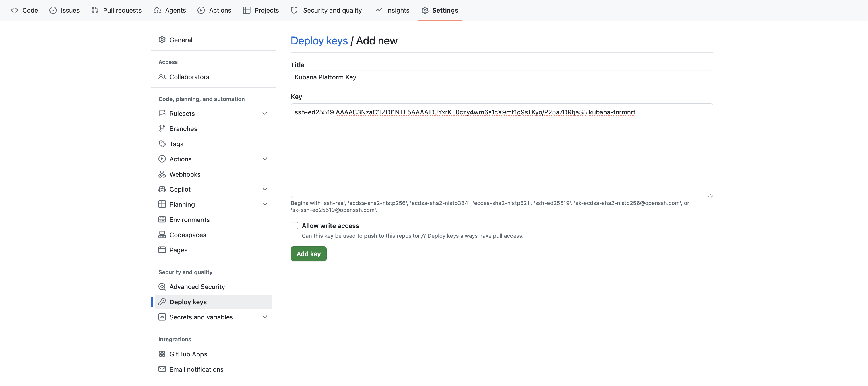Screen dimensions: 868x386
Task: Click the Webhooks icon in sidebar
Action: pos(162,174)
